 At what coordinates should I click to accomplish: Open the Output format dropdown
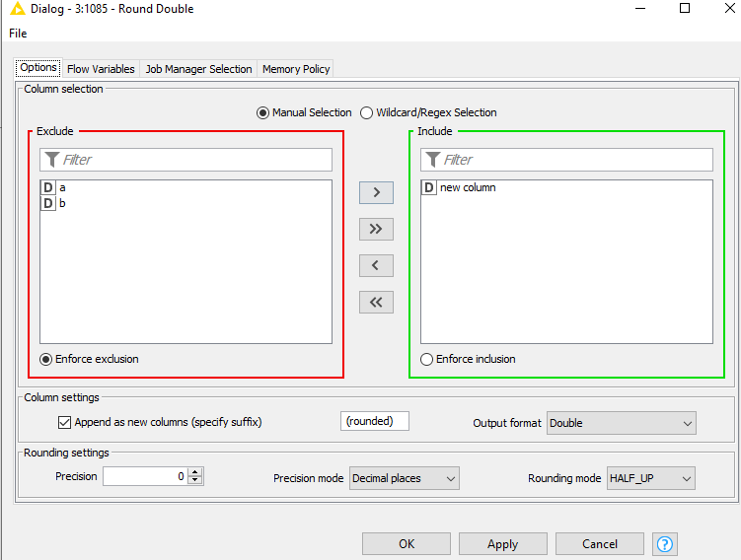pos(622,423)
